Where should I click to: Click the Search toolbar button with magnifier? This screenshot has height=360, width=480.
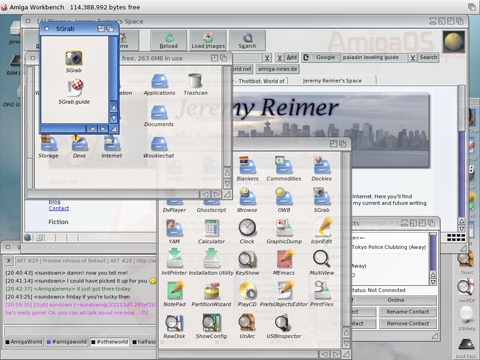pos(247,40)
